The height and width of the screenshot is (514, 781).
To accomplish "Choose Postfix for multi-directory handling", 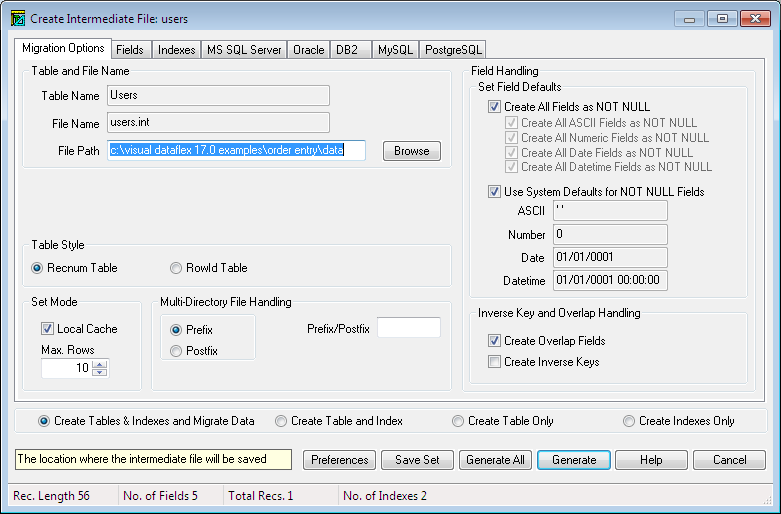I will (x=176, y=351).
